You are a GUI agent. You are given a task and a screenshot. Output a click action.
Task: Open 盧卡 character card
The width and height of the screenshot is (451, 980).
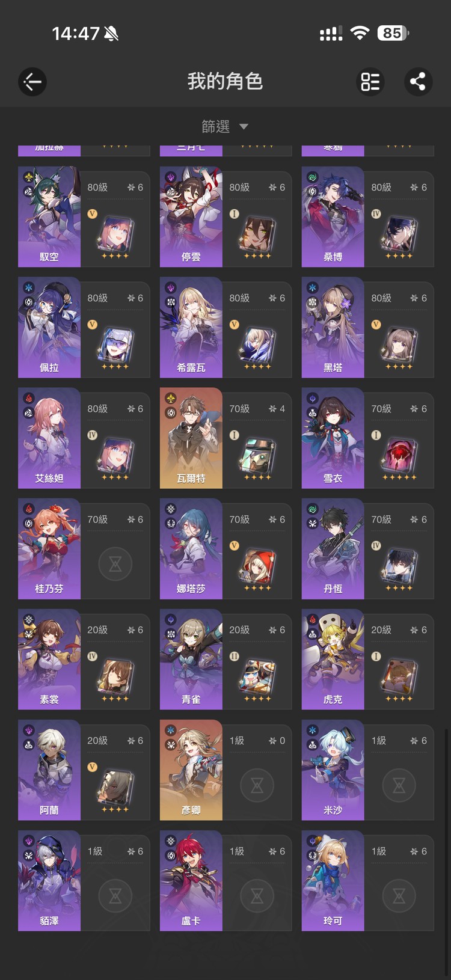pos(226,881)
